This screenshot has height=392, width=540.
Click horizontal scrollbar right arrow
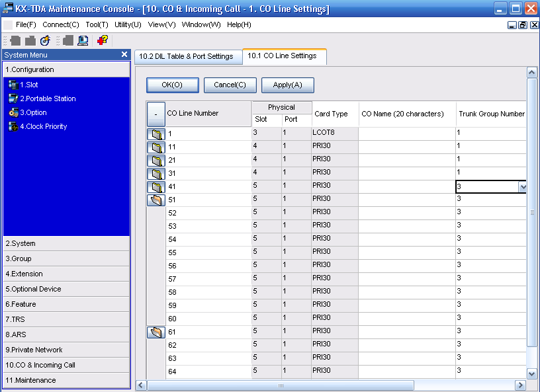pyautogui.click(x=520, y=385)
